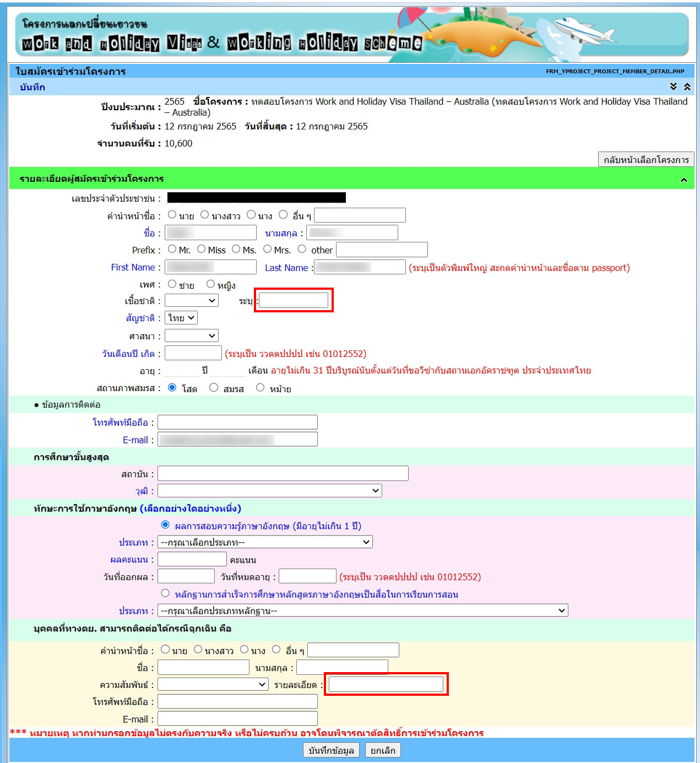Screen dimensions: 700x763
Task: Click the นามสกุล applicant surname field
Action: click(352, 233)
